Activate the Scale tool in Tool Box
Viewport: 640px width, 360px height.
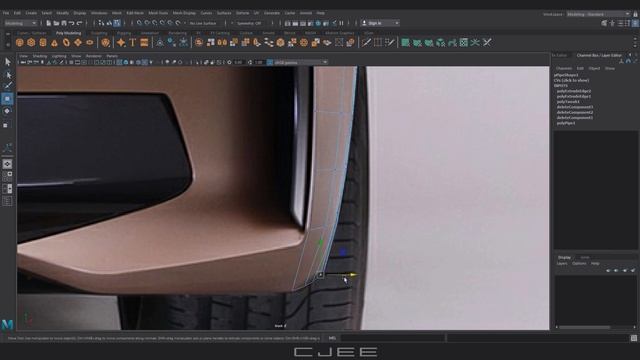6,125
